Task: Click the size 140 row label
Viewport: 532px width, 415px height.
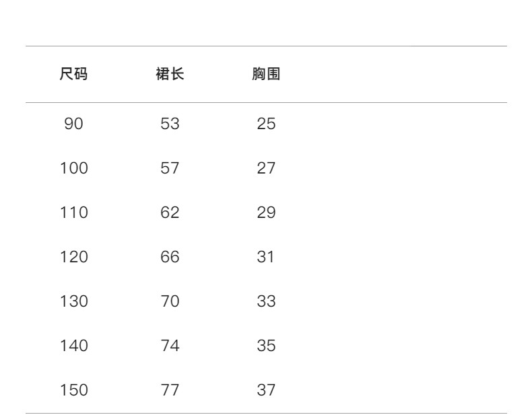Action: [x=74, y=346]
